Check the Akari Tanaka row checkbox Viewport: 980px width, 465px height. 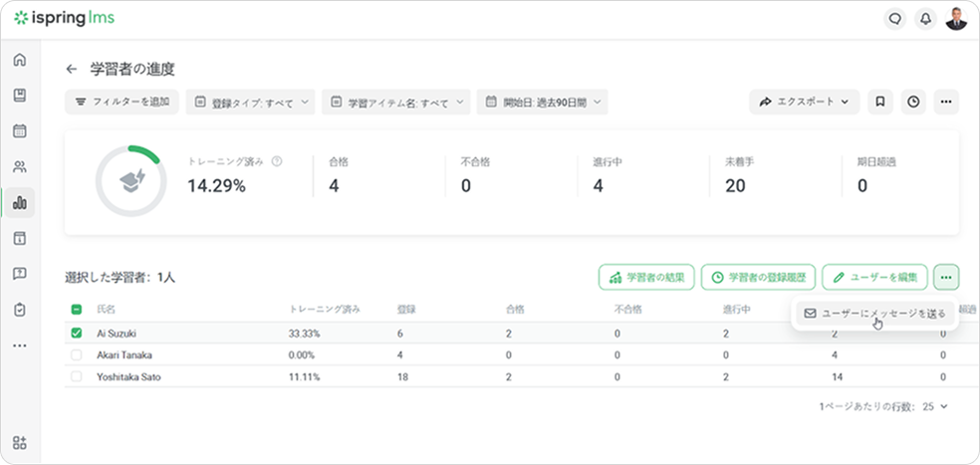(x=77, y=354)
